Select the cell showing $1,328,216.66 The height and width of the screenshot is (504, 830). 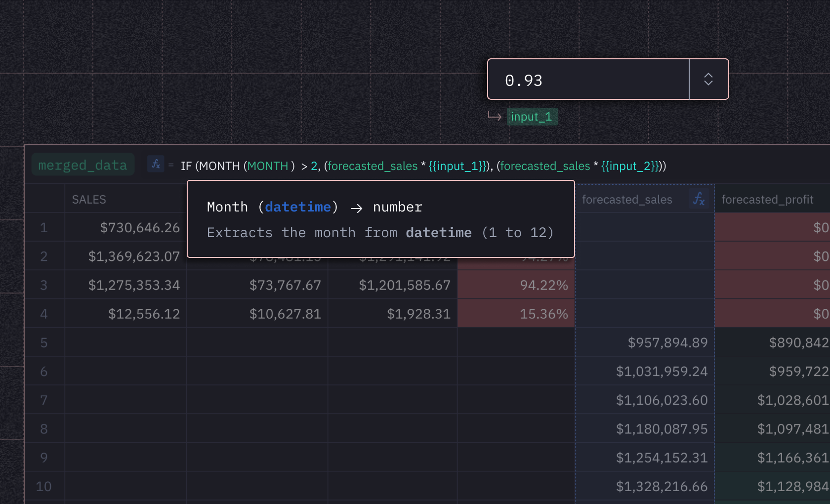click(662, 486)
